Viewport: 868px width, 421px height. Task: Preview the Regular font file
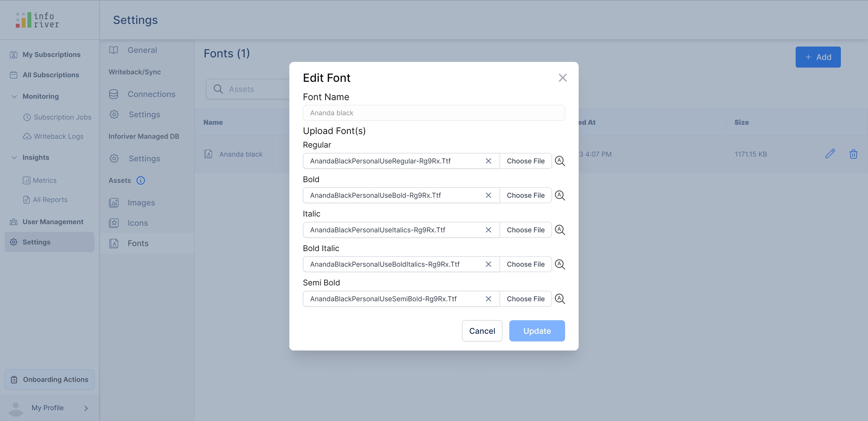[560, 161]
